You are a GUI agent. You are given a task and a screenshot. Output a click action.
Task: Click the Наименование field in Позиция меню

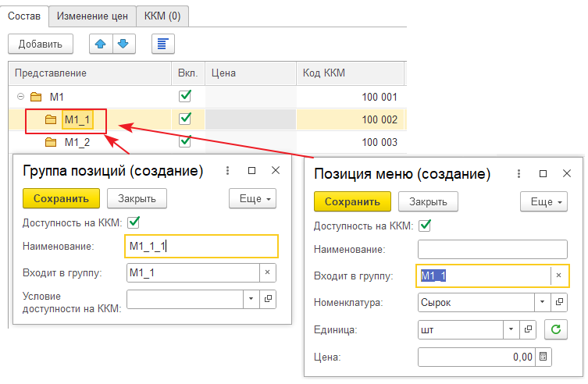tap(492, 249)
